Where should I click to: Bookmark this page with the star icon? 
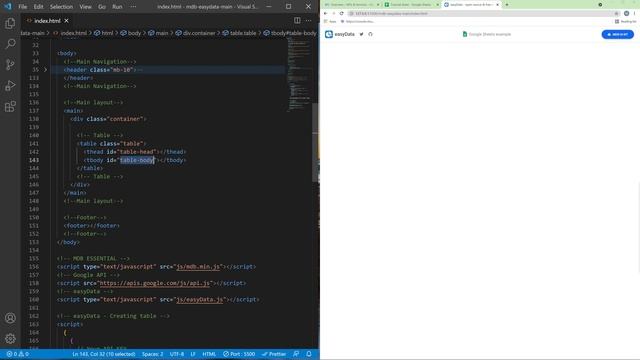point(616,13)
